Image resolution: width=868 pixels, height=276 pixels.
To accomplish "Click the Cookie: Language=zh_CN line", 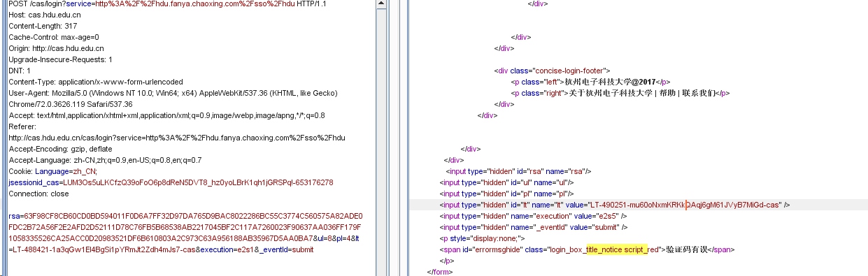I will [x=53, y=171].
